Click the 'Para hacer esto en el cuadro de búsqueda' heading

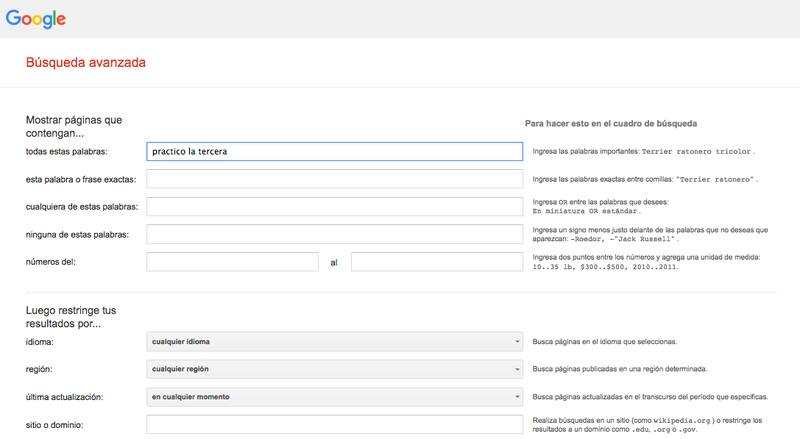pyautogui.click(x=611, y=124)
